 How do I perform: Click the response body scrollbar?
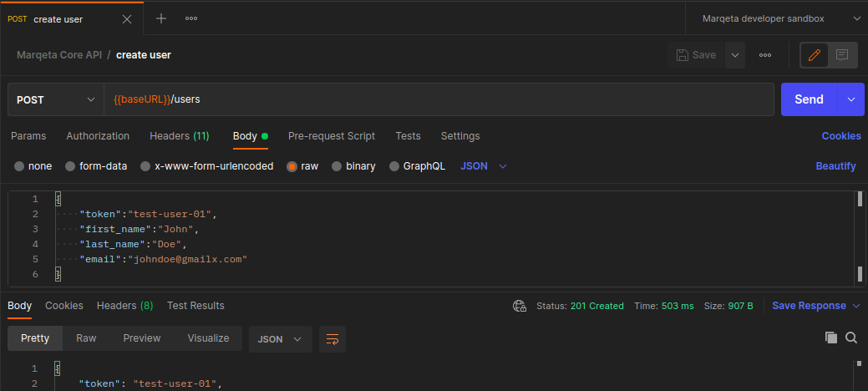(x=860, y=375)
